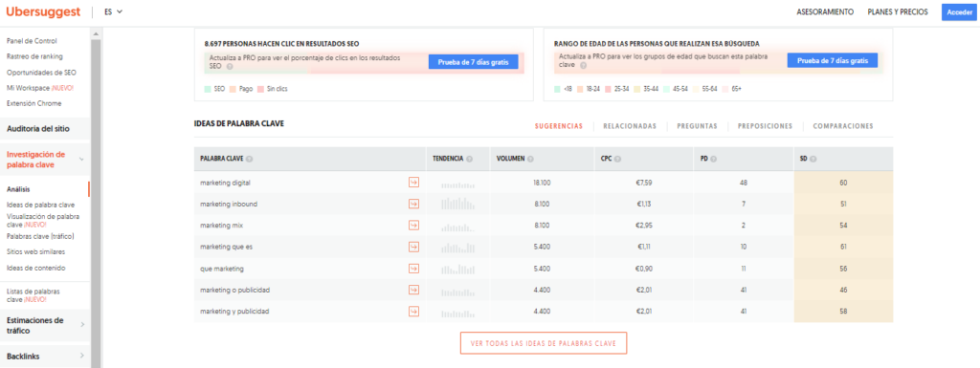Click the info icon in SEO clicks upgrade notice
This screenshot has height=368, width=980.
pos(230,66)
